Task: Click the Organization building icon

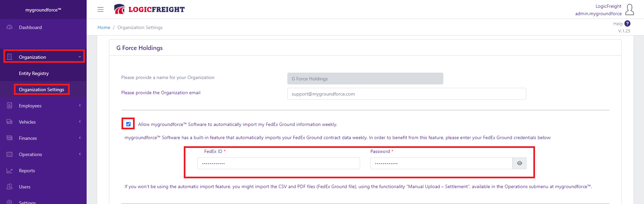Action: pyautogui.click(x=9, y=57)
